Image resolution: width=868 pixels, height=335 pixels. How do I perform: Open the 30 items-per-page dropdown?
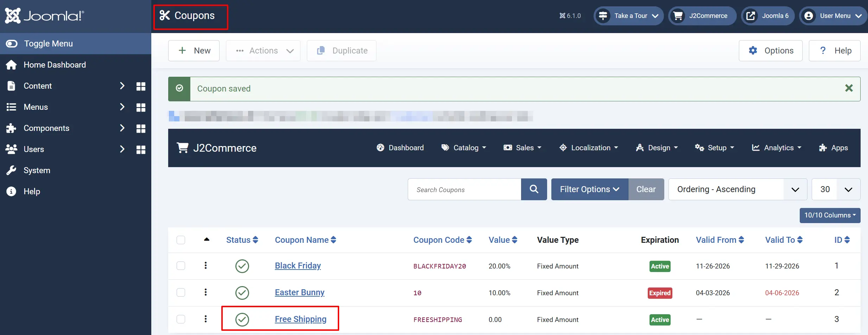(x=836, y=189)
